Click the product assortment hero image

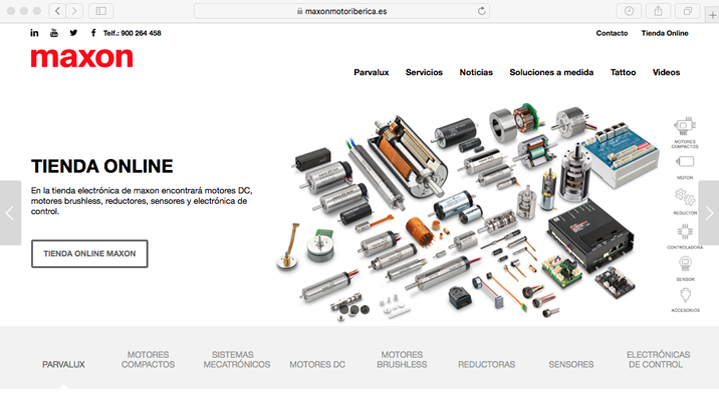click(468, 211)
